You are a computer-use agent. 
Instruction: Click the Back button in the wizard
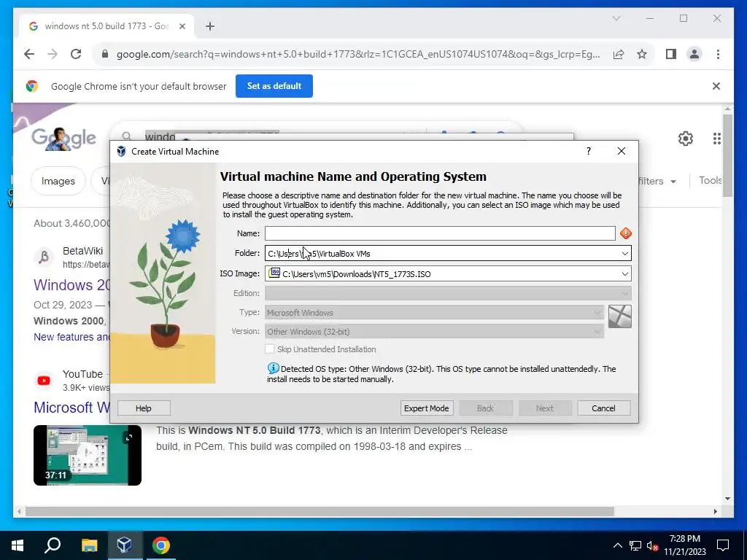point(485,408)
